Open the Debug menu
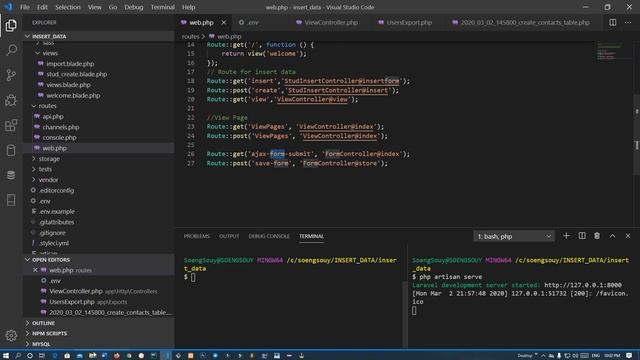Viewport: 640px width, 360px height. coord(134,7)
